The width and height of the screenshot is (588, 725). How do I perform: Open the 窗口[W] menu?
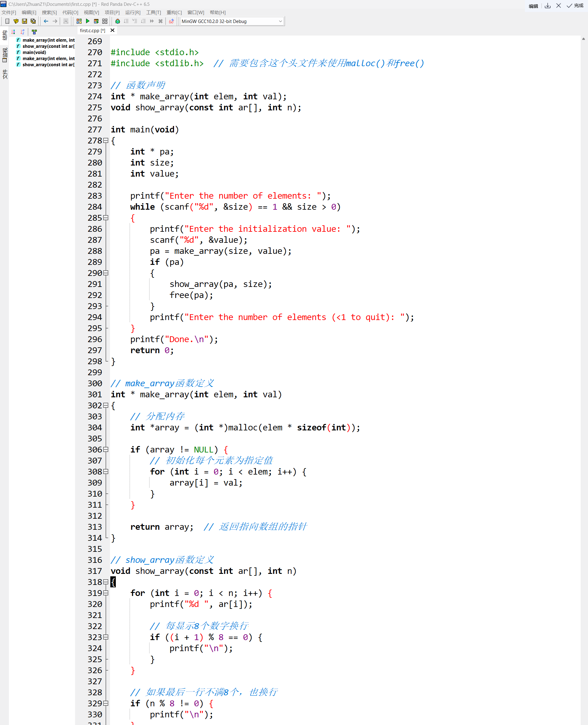point(196,13)
